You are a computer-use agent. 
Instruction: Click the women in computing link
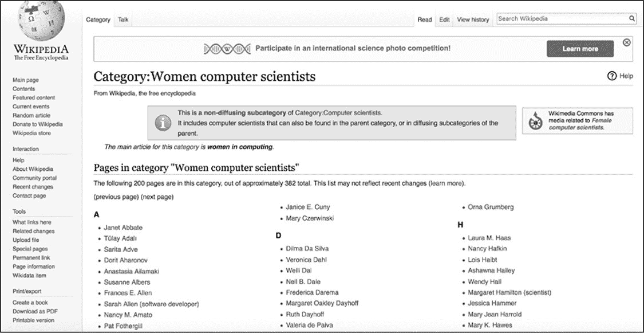point(240,147)
